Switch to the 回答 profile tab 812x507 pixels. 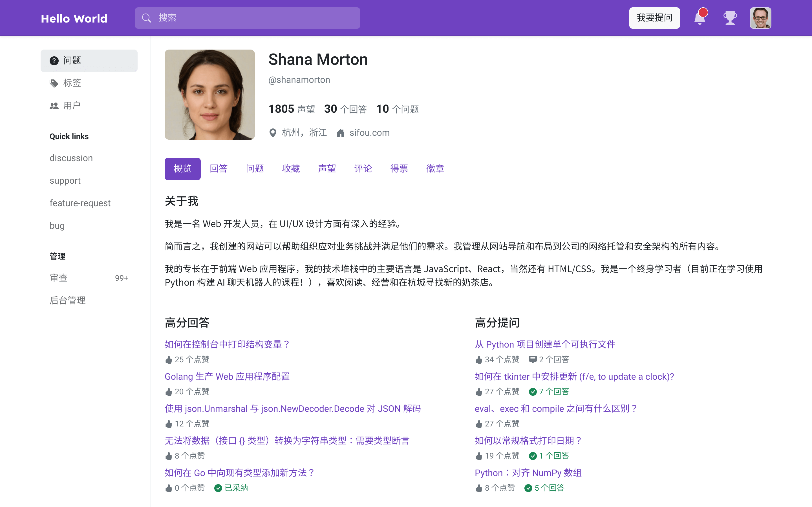click(219, 169)
